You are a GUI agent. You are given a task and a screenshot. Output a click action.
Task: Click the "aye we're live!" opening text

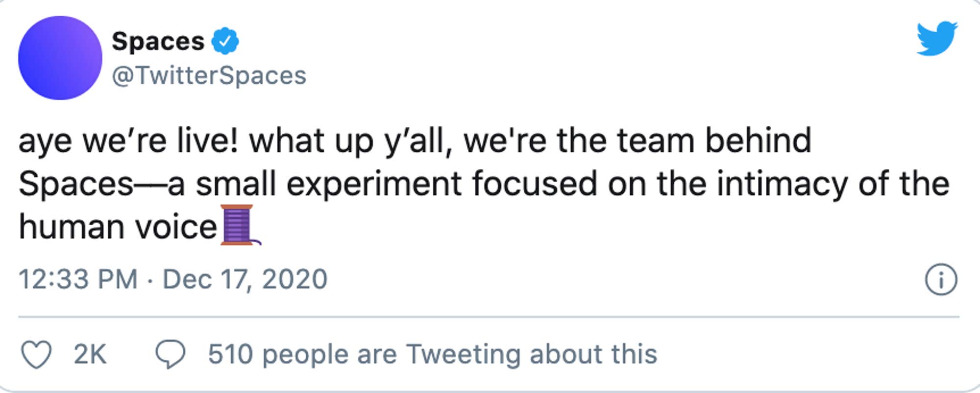click(x=128, y=141)
